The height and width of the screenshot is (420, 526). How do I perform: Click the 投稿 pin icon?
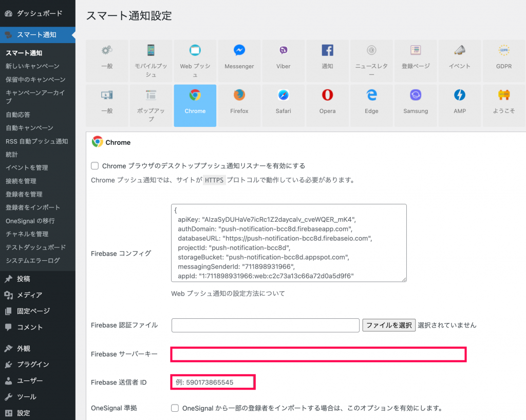click(x=8, y=279)
